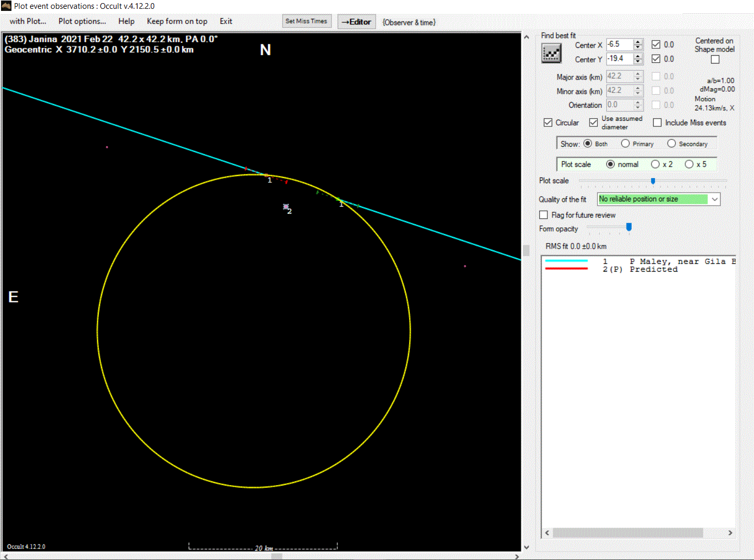Click the Minor axis (km) value field

(x=619, y=91)
